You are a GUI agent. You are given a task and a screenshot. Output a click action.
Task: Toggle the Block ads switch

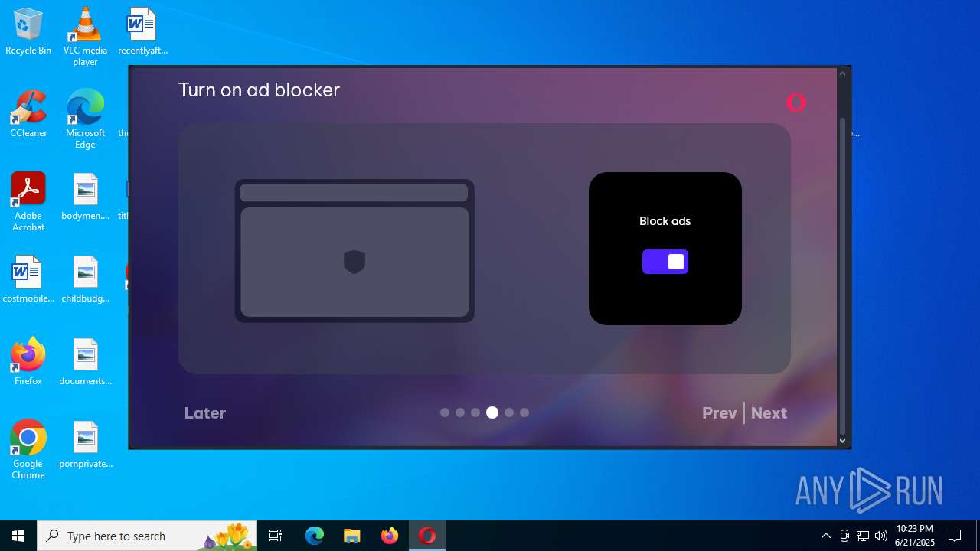tap(665, 262)
